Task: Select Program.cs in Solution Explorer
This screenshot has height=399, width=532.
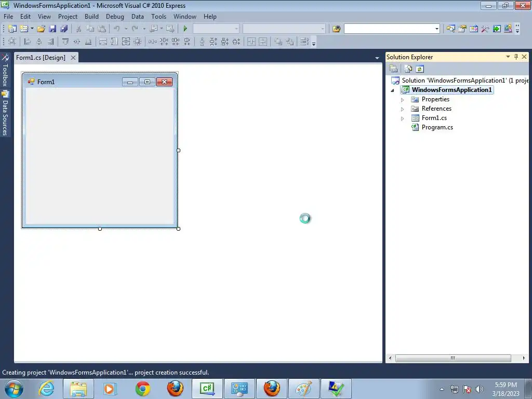Action: click(437, 127)
